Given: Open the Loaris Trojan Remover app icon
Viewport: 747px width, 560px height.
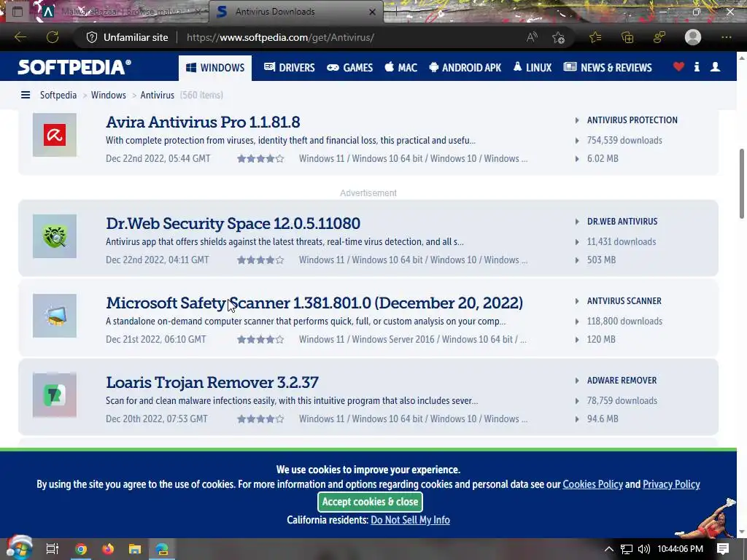Looking at the screenshot, I should click(x=54, y=395).
